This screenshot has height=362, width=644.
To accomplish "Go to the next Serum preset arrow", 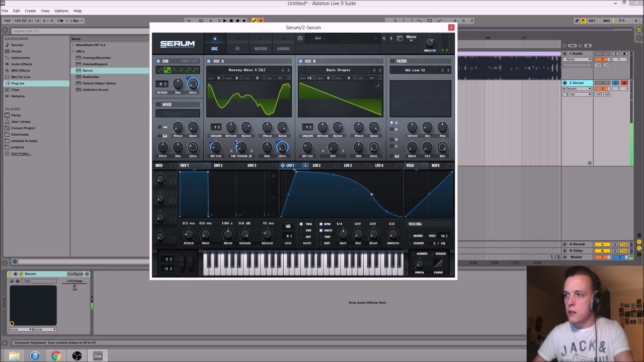I will point(391,38).
